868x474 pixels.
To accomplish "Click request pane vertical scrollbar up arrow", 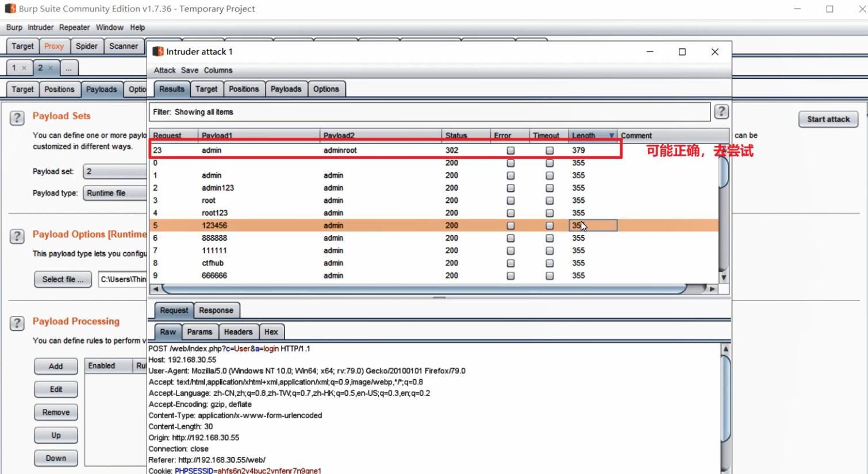I will [x=726, y=349].
